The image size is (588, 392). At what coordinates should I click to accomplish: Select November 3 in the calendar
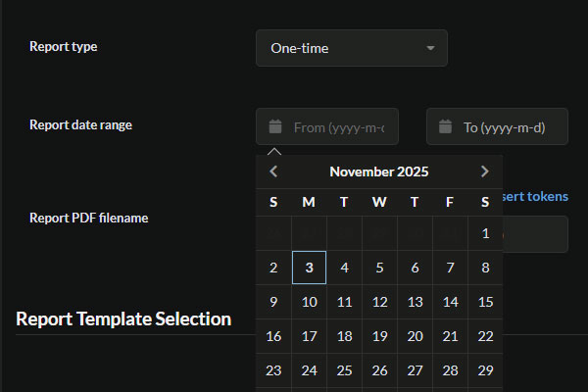tap(309, 268)
